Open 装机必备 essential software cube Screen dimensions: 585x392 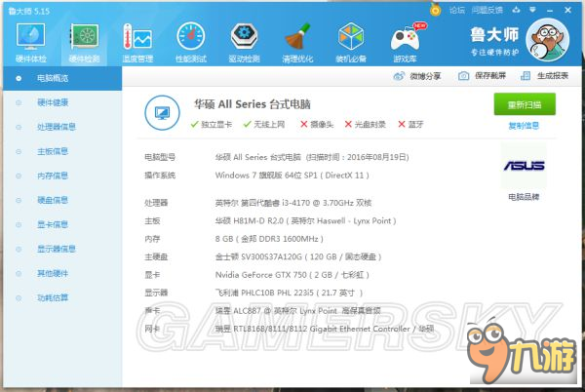[x=351, y=42]
